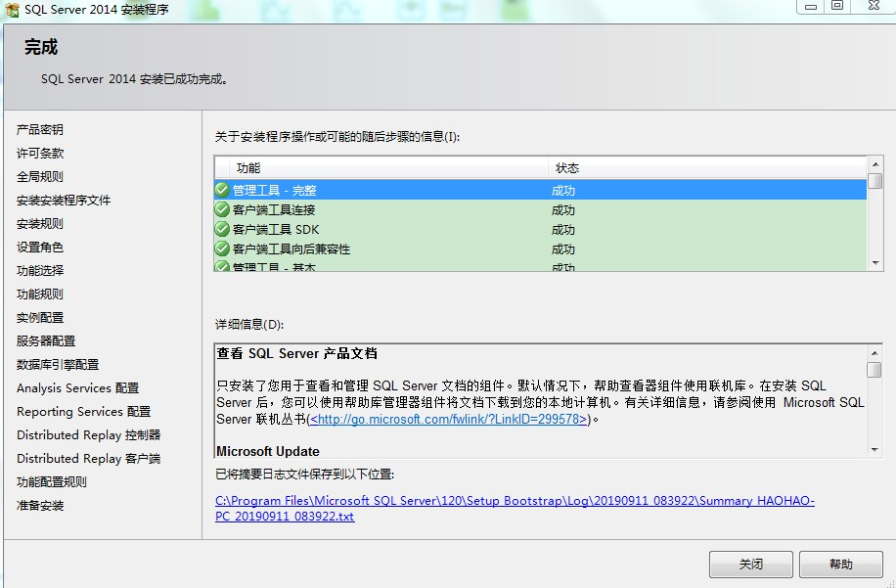Click the details box scrollbar thumb
The image size is (896, 588).
pos(874,370)
